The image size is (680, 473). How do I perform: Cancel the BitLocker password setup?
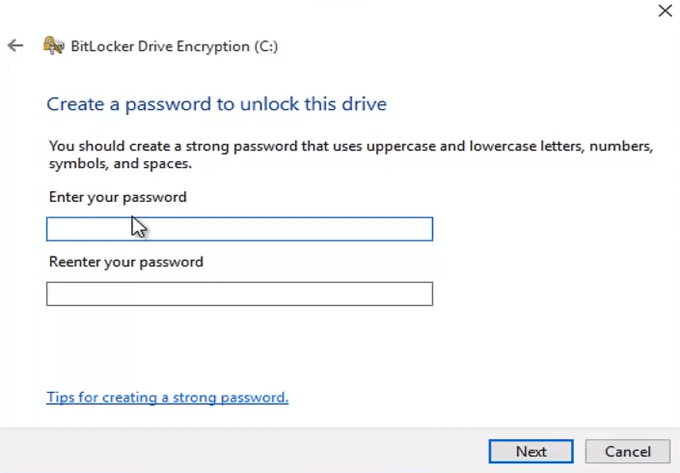[x=627, y=451]
